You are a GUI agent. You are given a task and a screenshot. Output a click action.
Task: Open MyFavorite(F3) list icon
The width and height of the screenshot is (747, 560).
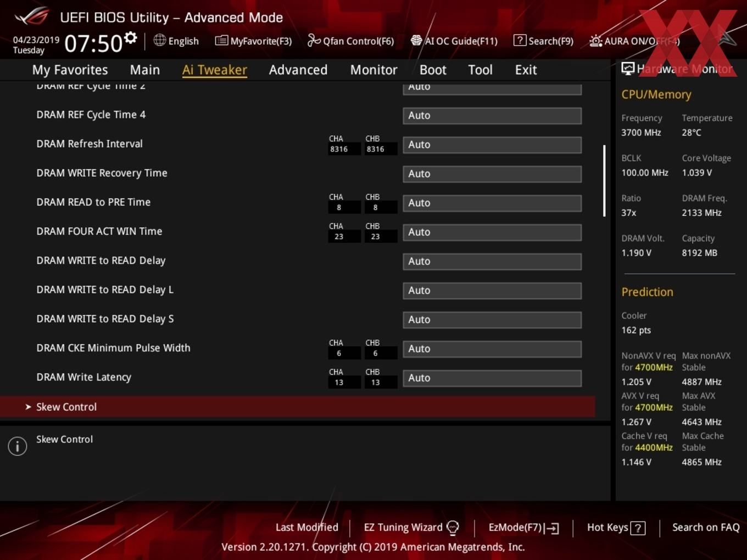[x=221, y=41]
